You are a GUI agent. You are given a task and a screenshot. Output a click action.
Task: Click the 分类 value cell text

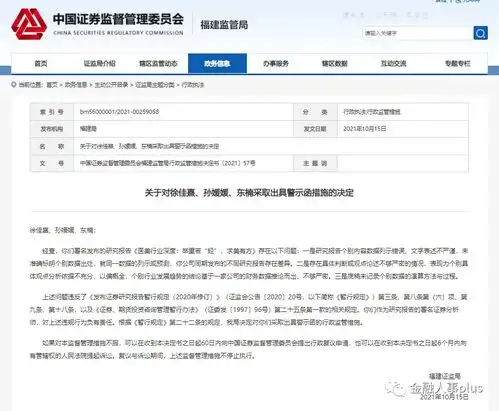pos(372,112)
